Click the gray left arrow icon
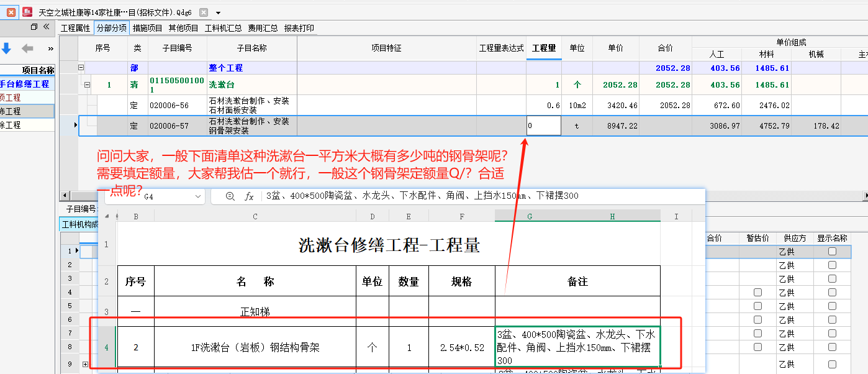The image size is (868, 374). tap(27, 48)
